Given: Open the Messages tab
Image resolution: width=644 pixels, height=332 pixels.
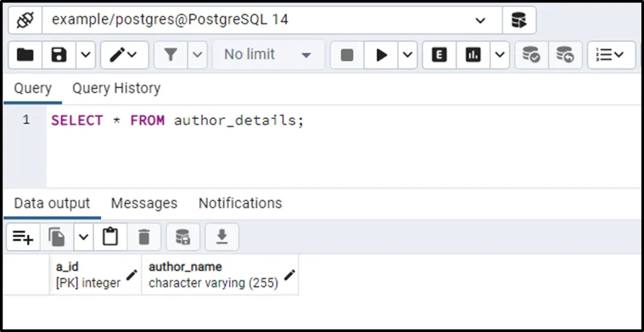Looking at the screenshot, I should [144, 204].
